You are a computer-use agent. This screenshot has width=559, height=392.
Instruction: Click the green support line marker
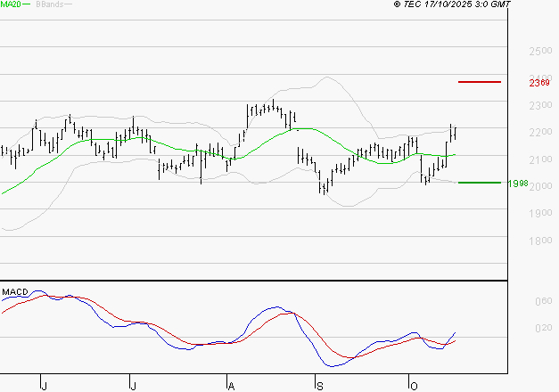(480, 183)
